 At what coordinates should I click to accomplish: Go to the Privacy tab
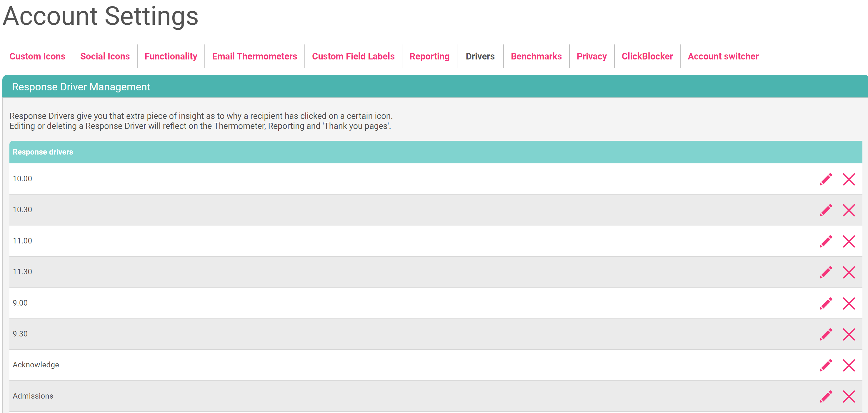pos(591,56)
